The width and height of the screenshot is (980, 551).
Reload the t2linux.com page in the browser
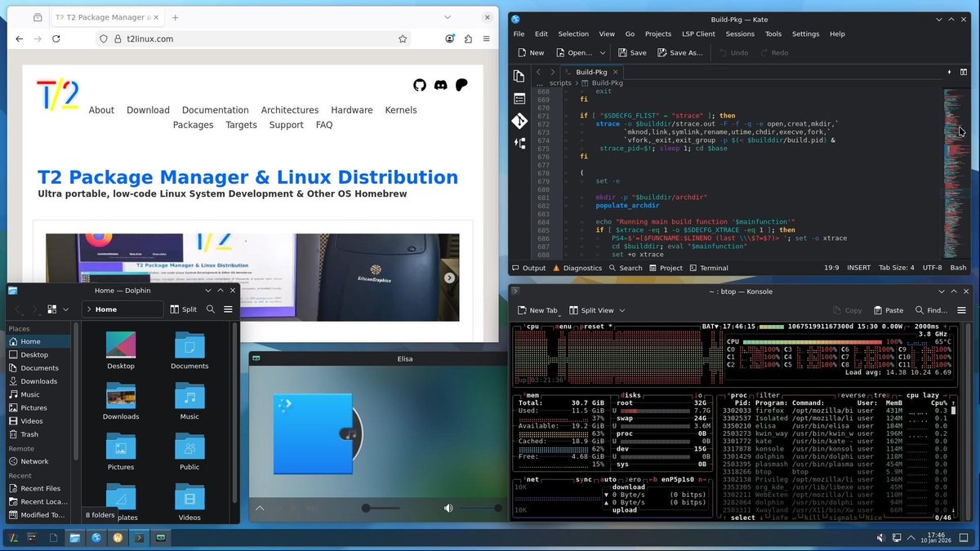click(x=56, y=38)
